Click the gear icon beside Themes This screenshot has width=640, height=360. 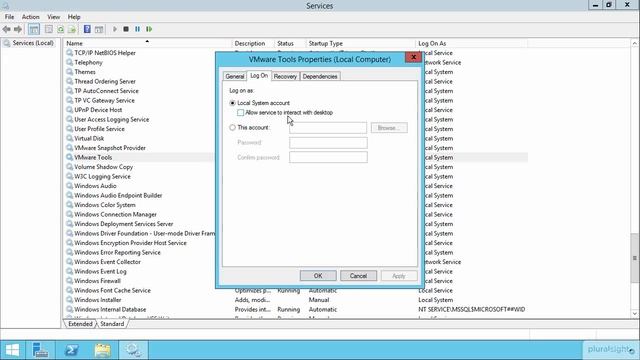tap(69, 72)
